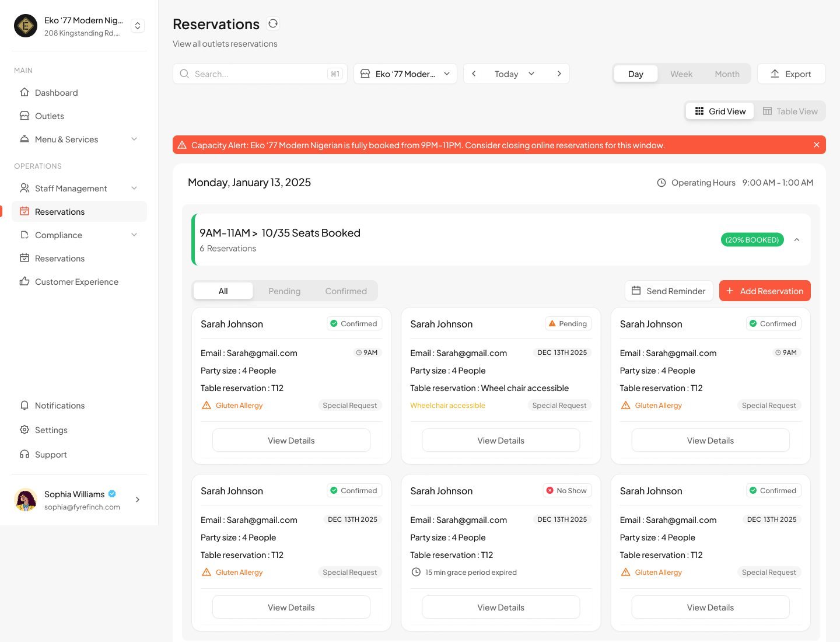Click the magnifier icon in the search box
The height and width of the screenshot is (642, 840).
point(184,74)
